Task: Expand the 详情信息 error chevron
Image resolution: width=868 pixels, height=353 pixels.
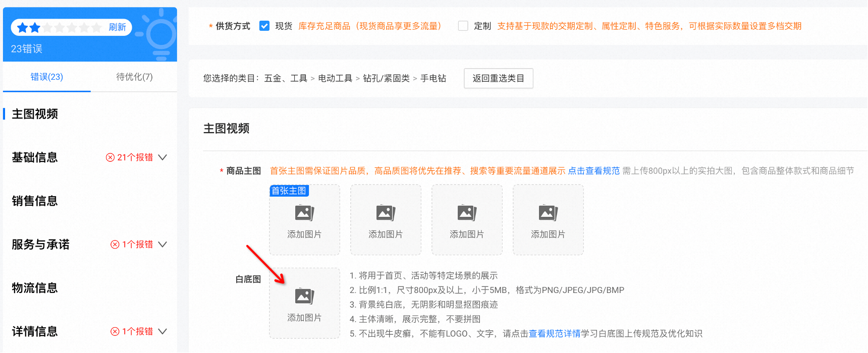Action: click(162, 331)
